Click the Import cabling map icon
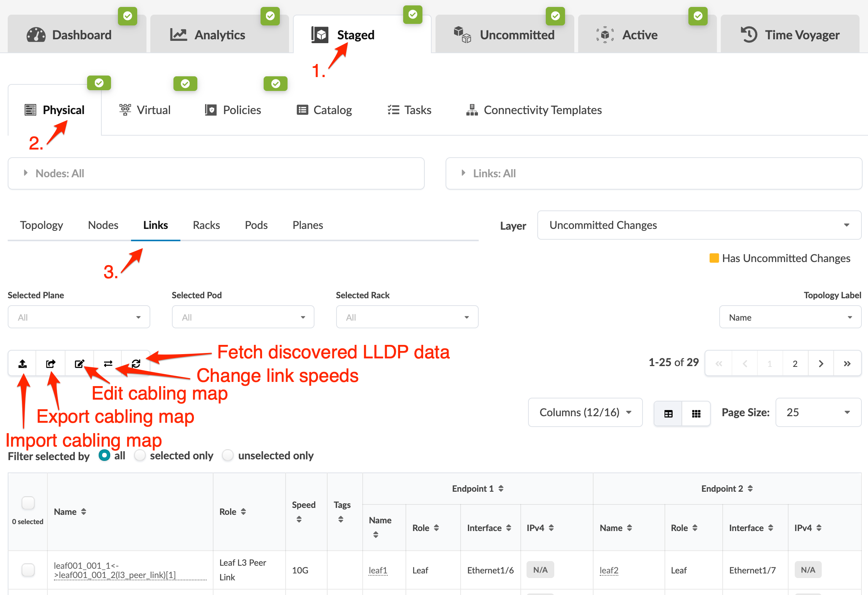 click(x=22, y=363)
